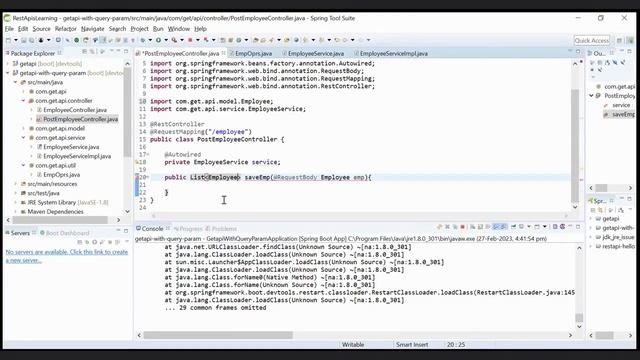Click the New file toolbar icon

coord(9,40)
